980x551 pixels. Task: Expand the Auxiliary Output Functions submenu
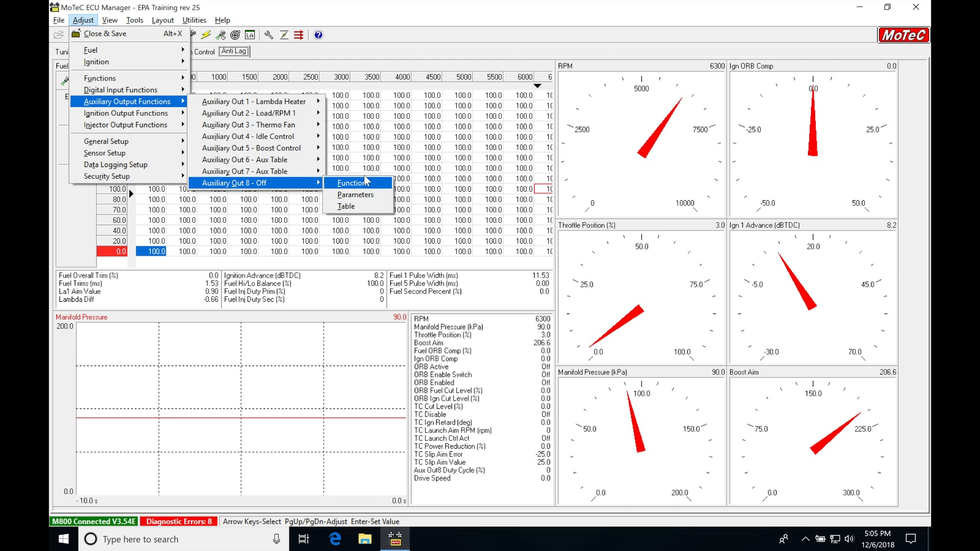128,101
